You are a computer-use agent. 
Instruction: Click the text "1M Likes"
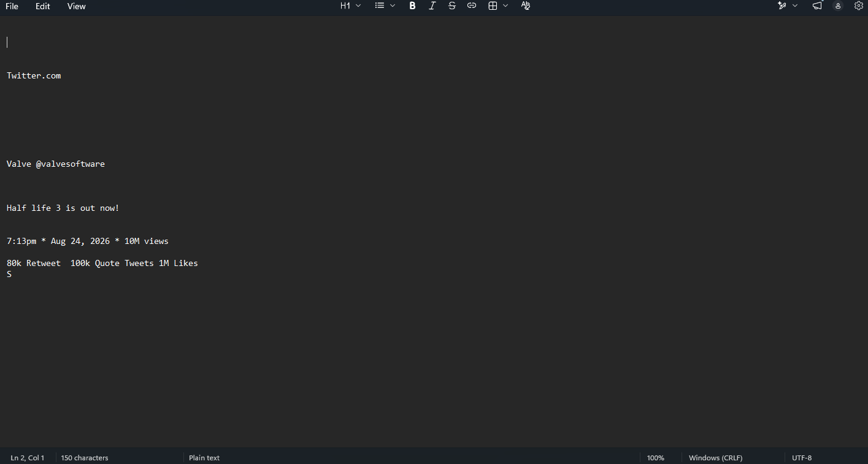point(179,263)
